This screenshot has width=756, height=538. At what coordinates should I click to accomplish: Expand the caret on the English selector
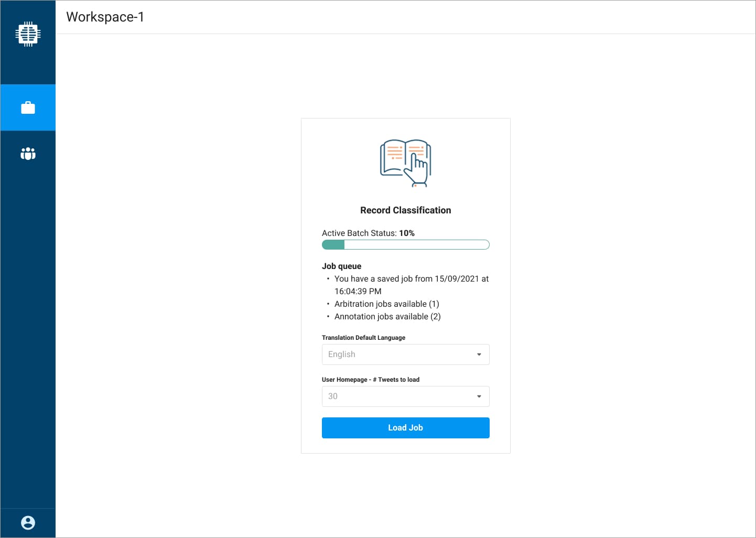coord(478,354)
